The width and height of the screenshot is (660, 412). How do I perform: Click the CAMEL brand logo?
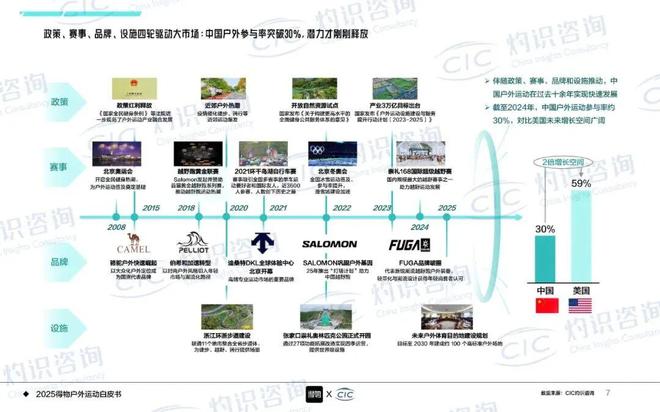(x=133, y=243)
